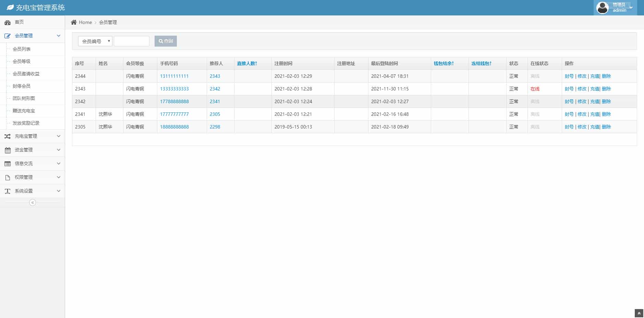Click the file icon beside 权限管理

pyautogui.click(x=8, y=178)
